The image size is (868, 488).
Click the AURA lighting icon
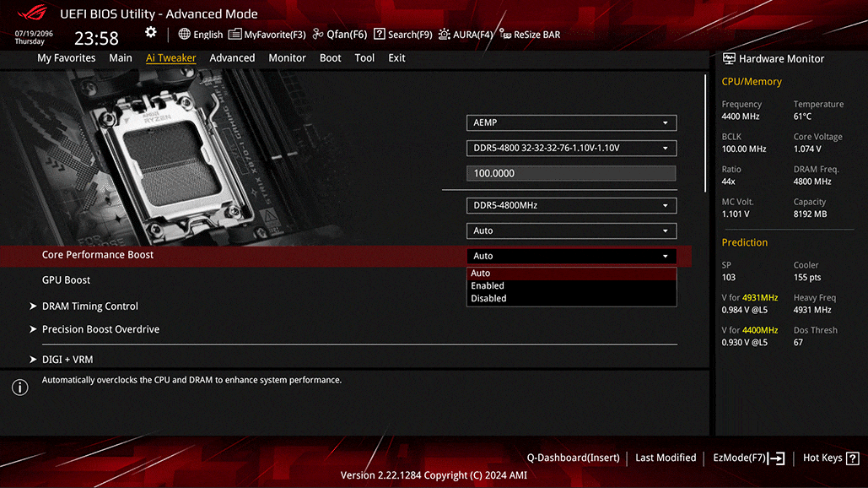pos(444,35)
